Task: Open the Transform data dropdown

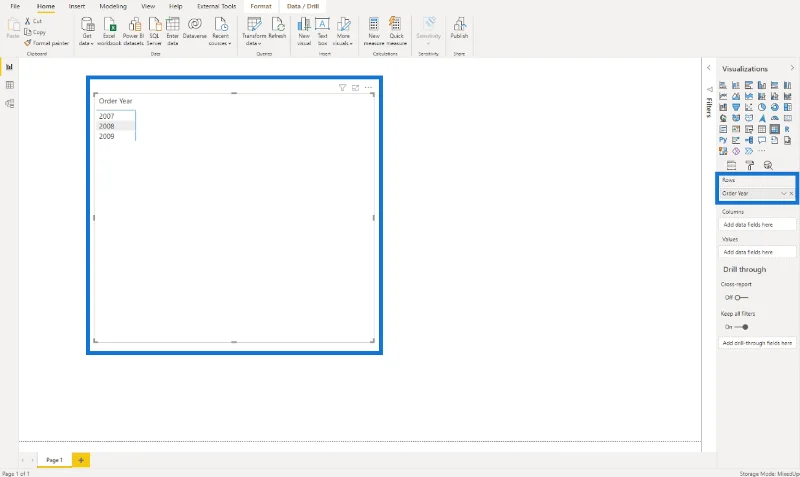Action: click(254, 31)
